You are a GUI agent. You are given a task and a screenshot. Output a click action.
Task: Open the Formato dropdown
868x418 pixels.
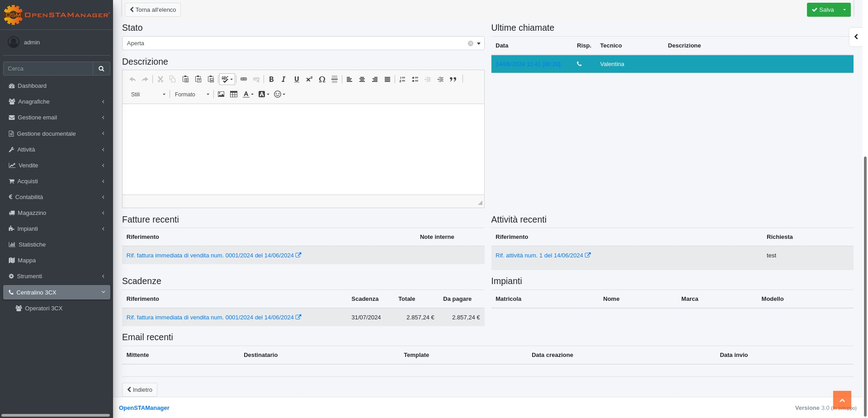192,94
